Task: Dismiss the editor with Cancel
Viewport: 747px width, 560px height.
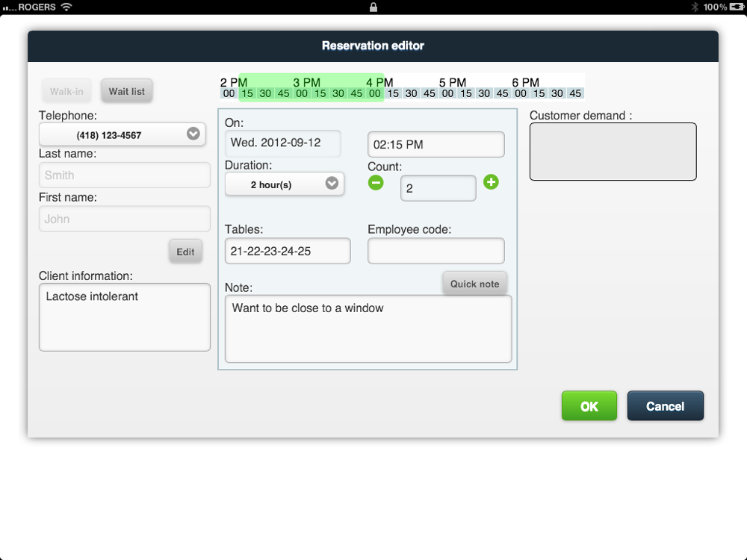Action: pyautogui.click(x=665, y=405)
